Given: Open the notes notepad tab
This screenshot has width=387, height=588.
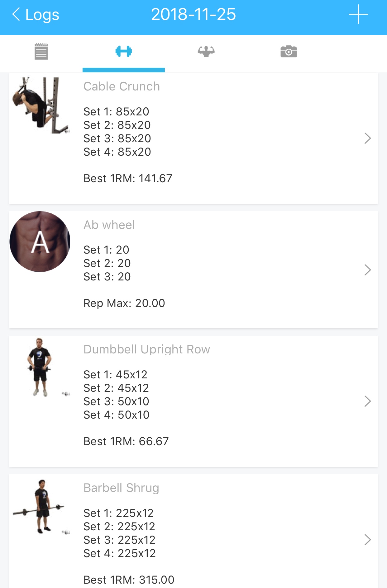Looking at the screenshot, I should click(x=41, y=51).
